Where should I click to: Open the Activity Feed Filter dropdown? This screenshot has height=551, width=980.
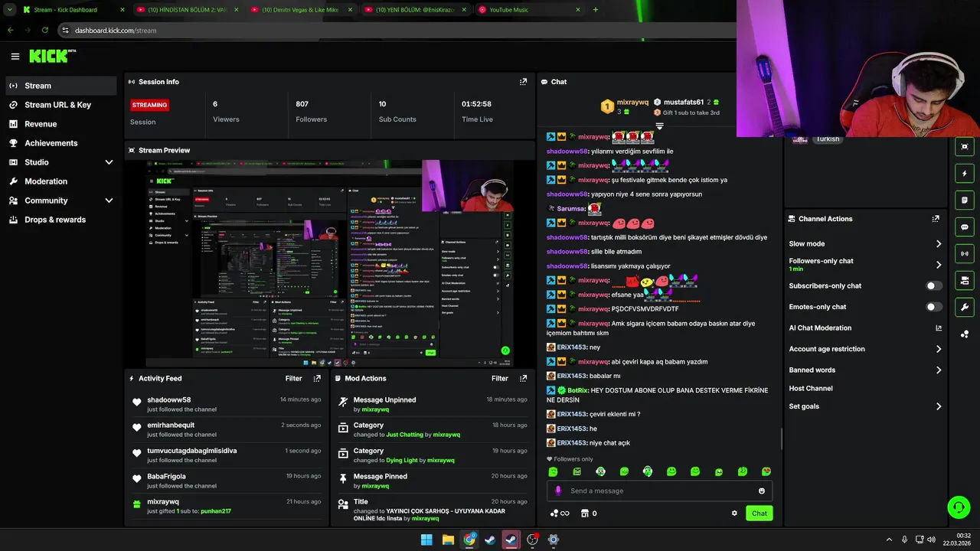293,378
